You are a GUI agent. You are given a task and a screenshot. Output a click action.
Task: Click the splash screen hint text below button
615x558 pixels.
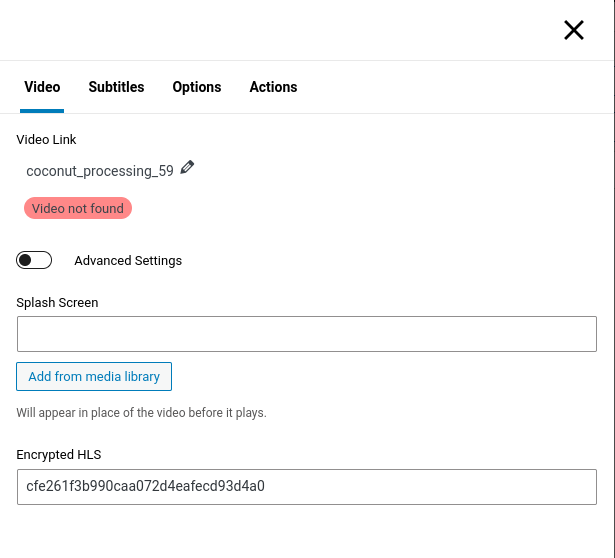(141, 413)
